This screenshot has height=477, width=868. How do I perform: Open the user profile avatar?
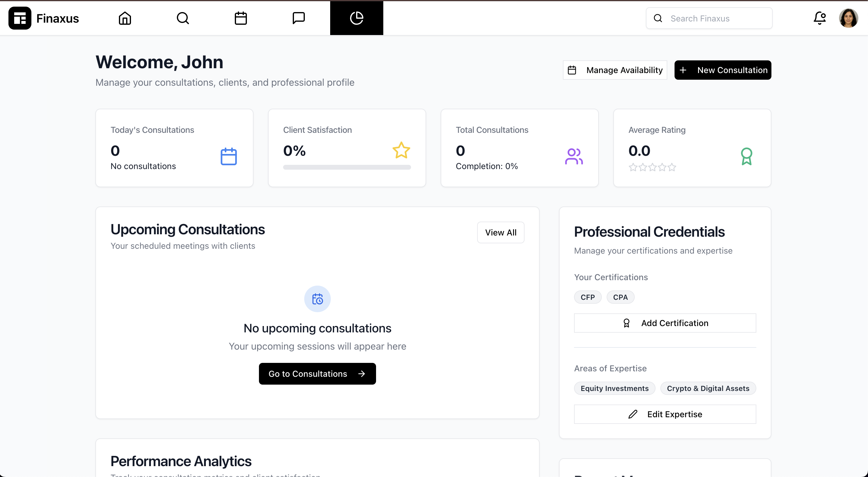[x=848, y=18]
